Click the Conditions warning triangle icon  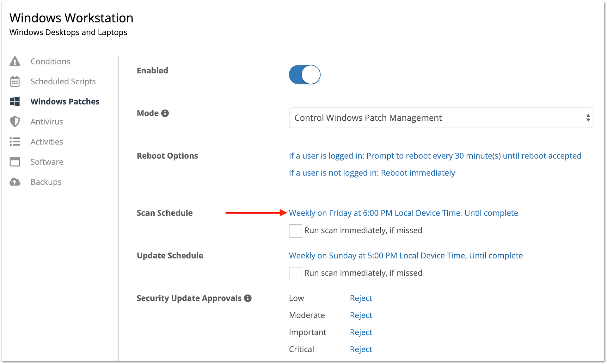[15, 61]
